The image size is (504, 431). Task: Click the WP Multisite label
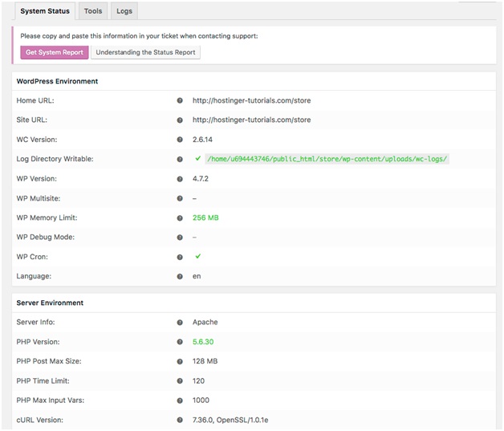point(39,198)
